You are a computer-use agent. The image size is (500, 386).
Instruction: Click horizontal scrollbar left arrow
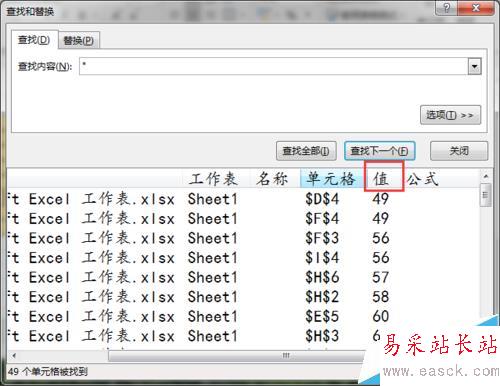(14, 355)
